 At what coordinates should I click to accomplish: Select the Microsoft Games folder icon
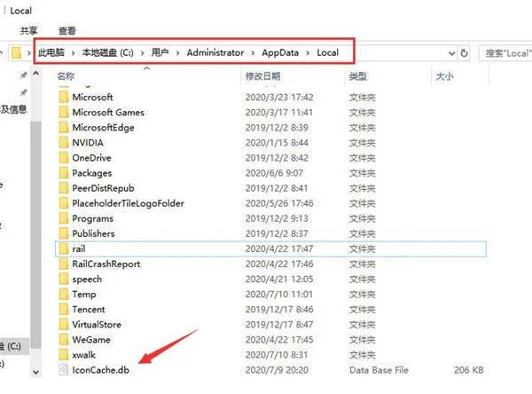[64, 112]
